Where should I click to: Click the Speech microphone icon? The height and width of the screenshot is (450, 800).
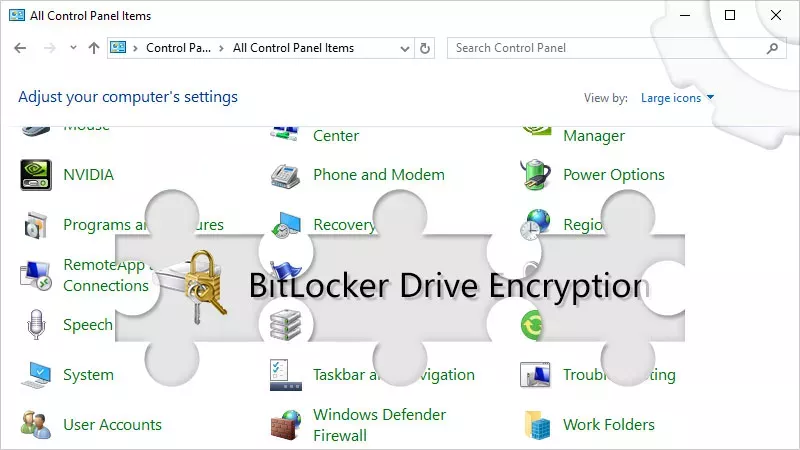click(x=36, y=324)
